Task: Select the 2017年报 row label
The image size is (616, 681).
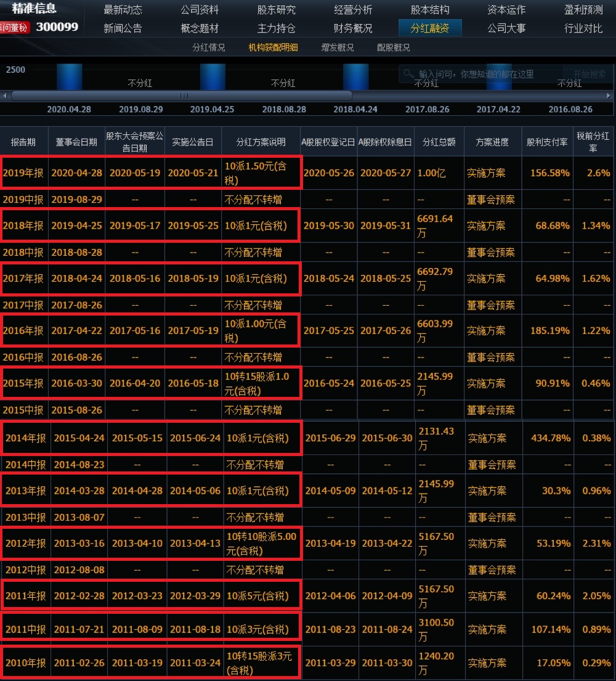Action: (x=23, y=279)
